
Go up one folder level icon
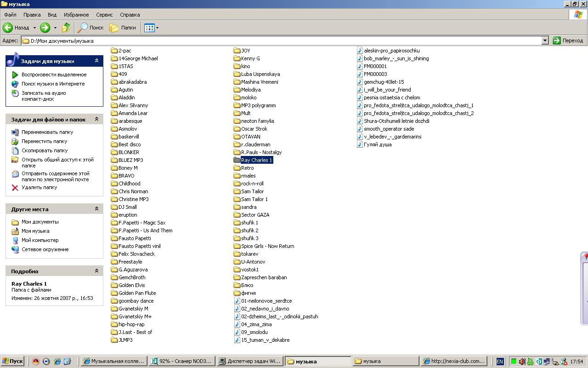click(66, 28)
